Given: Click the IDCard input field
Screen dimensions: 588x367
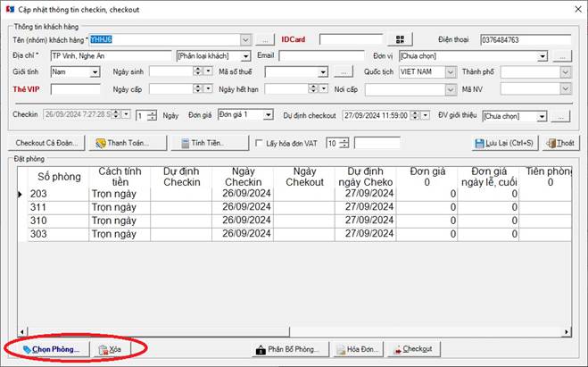Looking at the screenshot, I should 351,39.
